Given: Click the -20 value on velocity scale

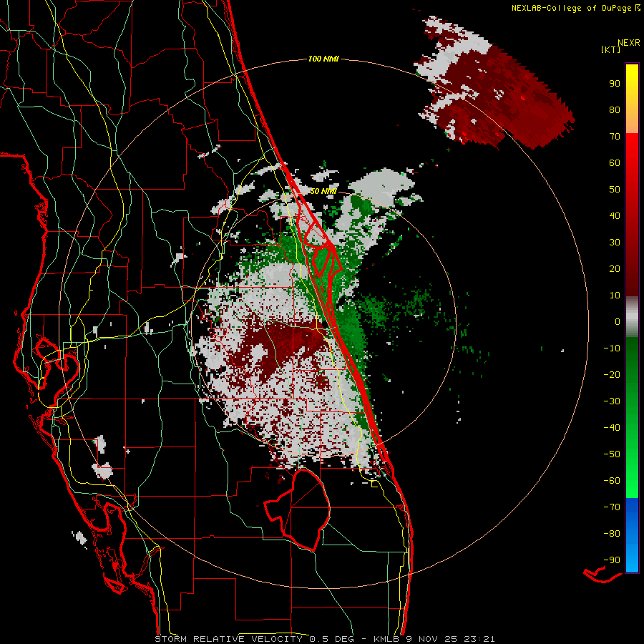Looking at the screenshot, I should pyautogui.click(x=612, y=375).
